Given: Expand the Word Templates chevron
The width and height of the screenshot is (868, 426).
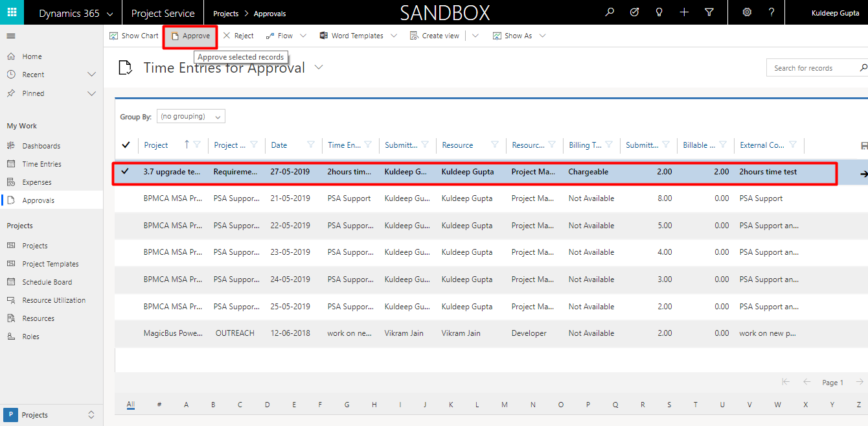Looking at the screenshot, I should pos(394,36).
